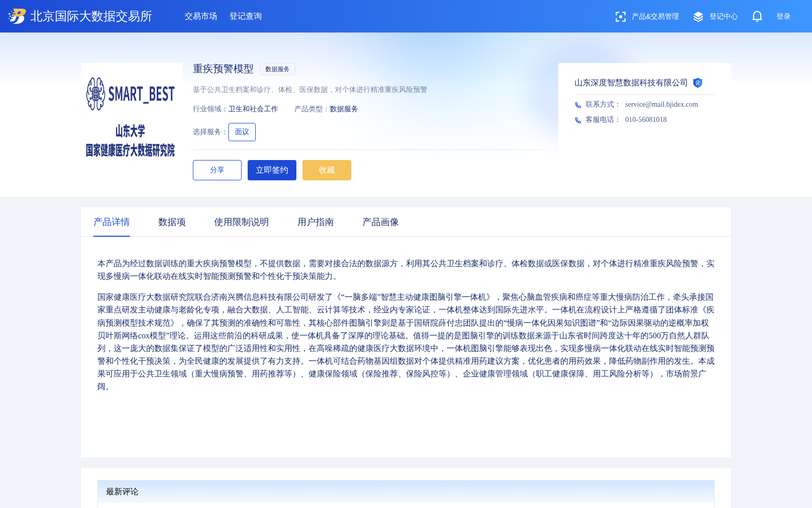Click the 卫生和社会工作 industry value
The image size is (812, 508).
253,109
